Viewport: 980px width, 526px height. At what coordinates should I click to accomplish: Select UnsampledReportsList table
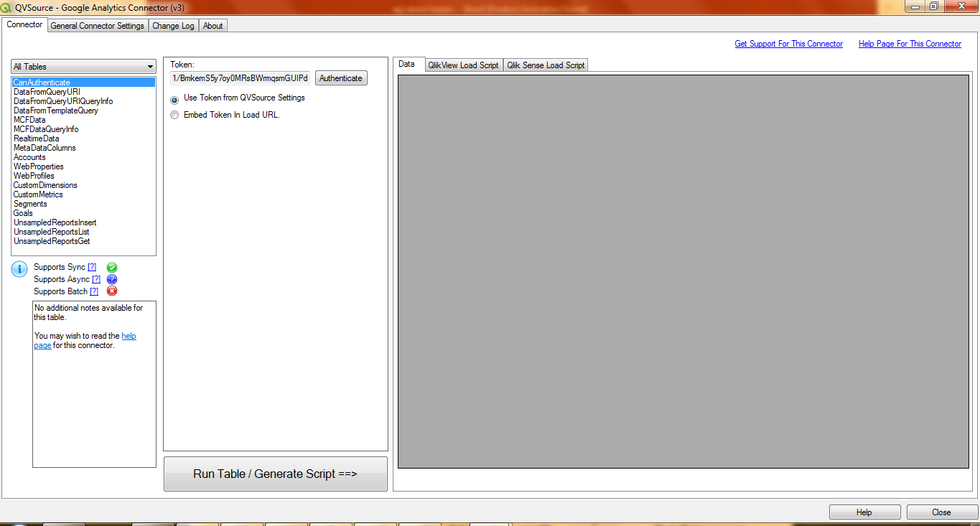point(83,232)
